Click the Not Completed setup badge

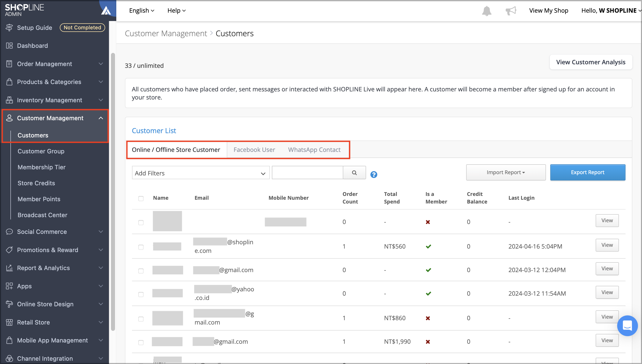click(x=82, y=28)
